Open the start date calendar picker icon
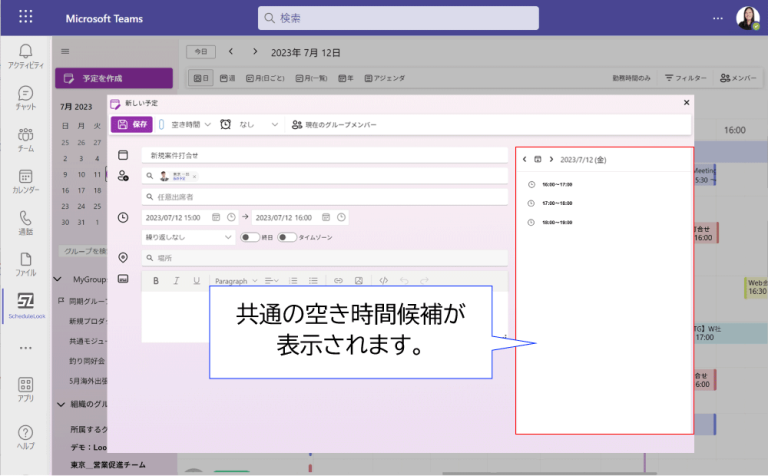The height and width of the screenshot is (476, 768). (215, 217)
